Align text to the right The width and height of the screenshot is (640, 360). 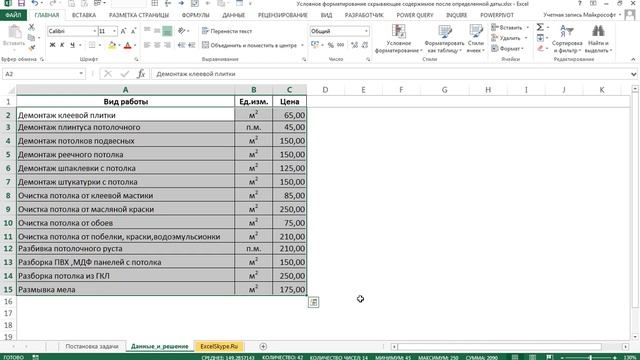[x=167, y=45]
